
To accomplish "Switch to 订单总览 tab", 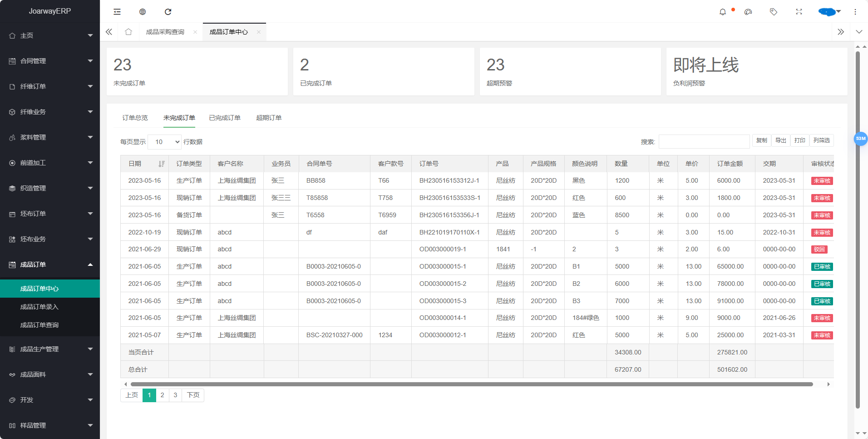I will pyautogui.click(x=135, y=118).
